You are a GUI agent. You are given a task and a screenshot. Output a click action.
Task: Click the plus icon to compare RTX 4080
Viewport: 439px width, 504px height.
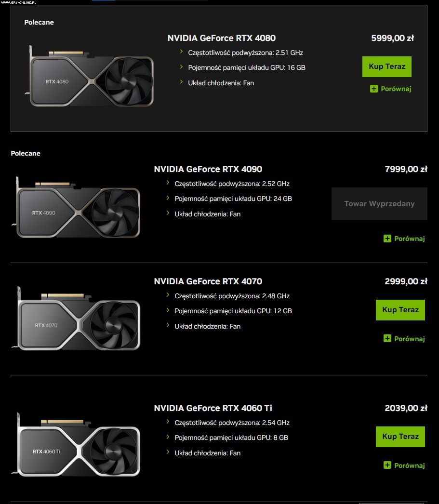374,89
